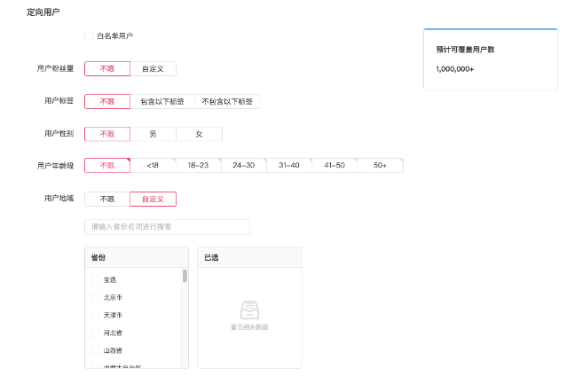Image resolution: width=567 pixels, height=392 pixels.
Task: Click the 暂无相关数据 placeholder text
Action: (x=249, y=327)
